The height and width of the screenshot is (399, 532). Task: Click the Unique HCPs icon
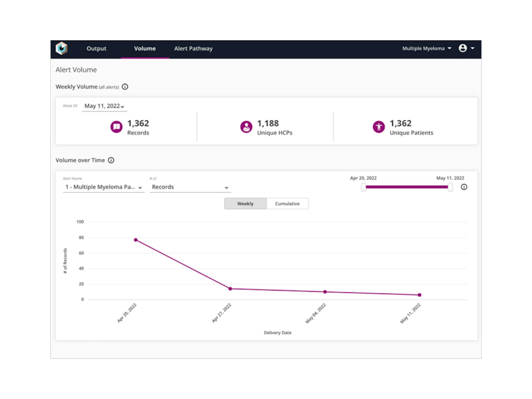tap(246, 127)
